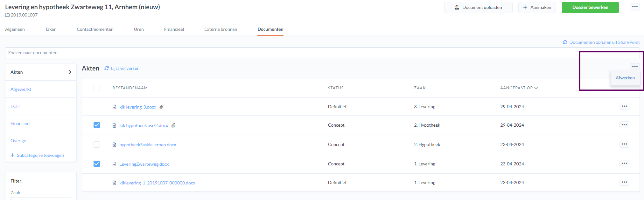644x200 pixels.
Task: Click the refresh icon next to Lijst verversen
Action: 107,68
